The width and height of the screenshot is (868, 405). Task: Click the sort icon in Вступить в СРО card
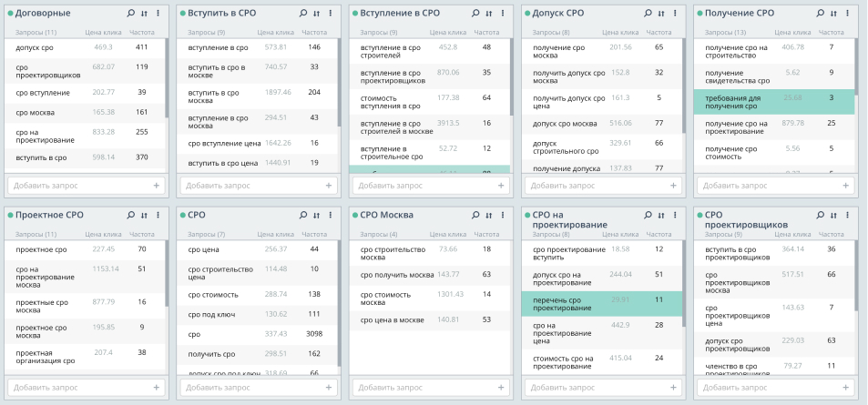[x=316, y=14]
